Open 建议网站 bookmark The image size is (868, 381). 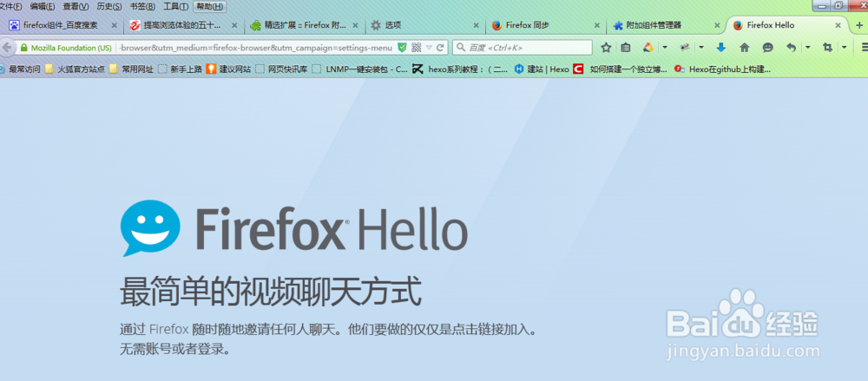(228, 69)
